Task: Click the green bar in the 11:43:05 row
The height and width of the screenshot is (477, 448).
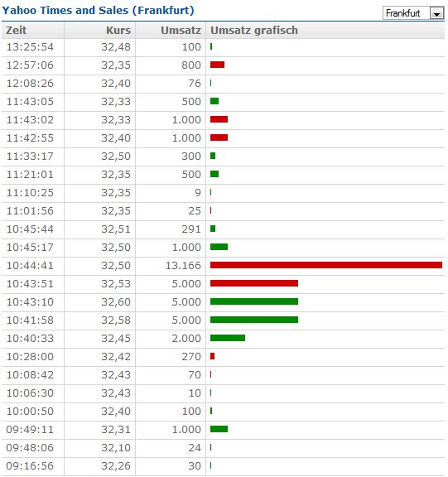Action: click(214, 101)
